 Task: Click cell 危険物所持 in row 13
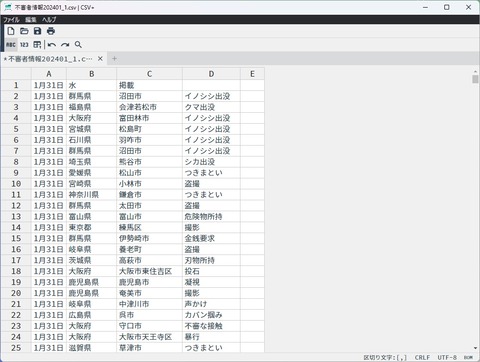211,217
